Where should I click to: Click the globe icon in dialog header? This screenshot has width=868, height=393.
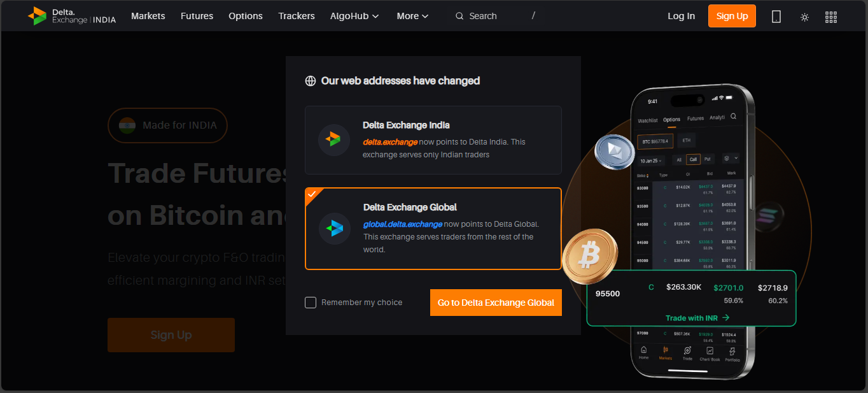[x=311, y=81]
